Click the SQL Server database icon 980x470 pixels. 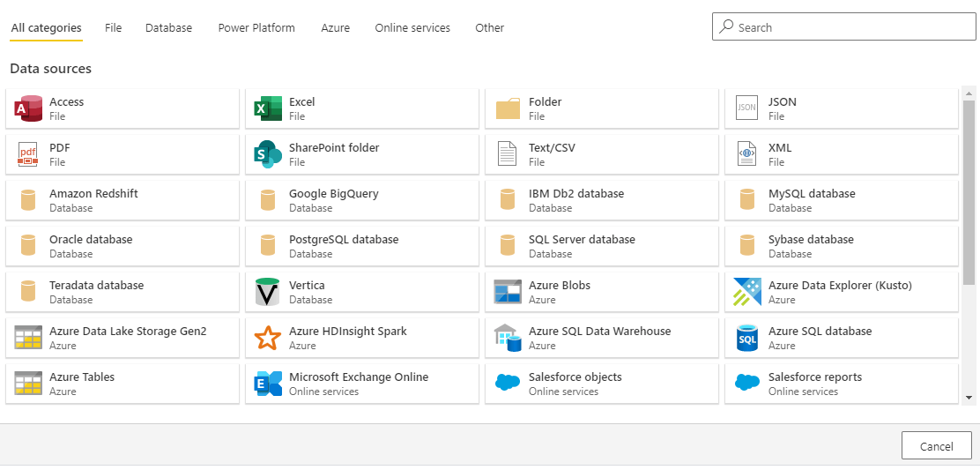tap(508, 246)
